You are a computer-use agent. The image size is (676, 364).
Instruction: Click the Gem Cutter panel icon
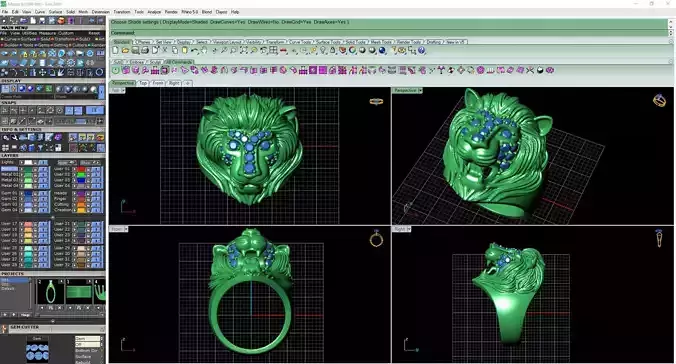point(4,329)
